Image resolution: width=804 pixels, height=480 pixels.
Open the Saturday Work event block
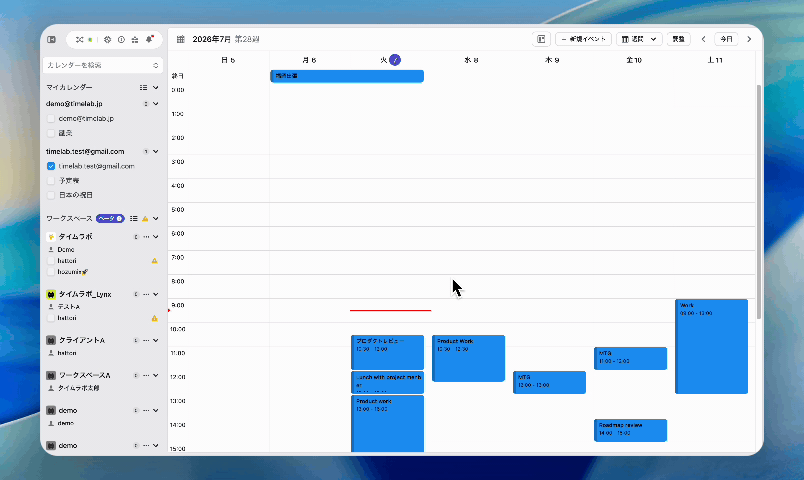(x=712, y=347)
